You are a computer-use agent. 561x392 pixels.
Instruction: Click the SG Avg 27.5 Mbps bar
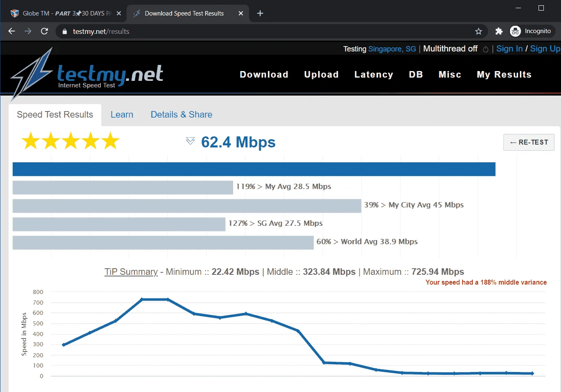(119, 224)
